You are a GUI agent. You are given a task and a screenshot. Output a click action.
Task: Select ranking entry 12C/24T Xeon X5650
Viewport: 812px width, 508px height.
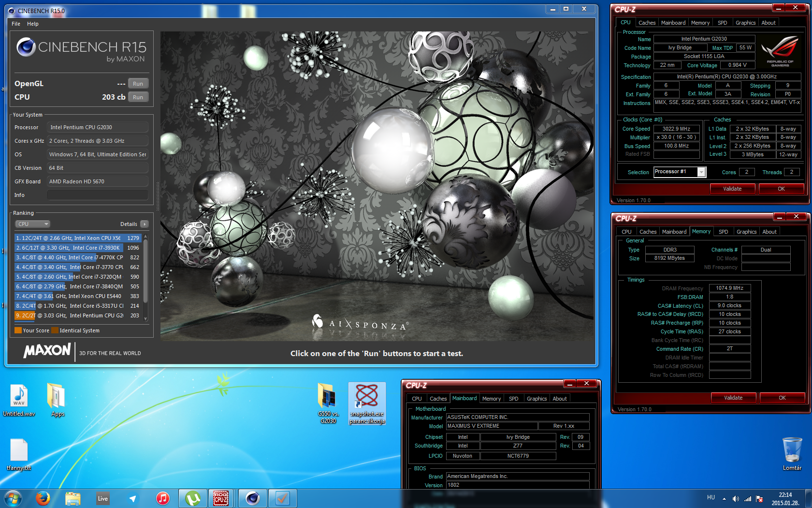[x=78, y=238]
